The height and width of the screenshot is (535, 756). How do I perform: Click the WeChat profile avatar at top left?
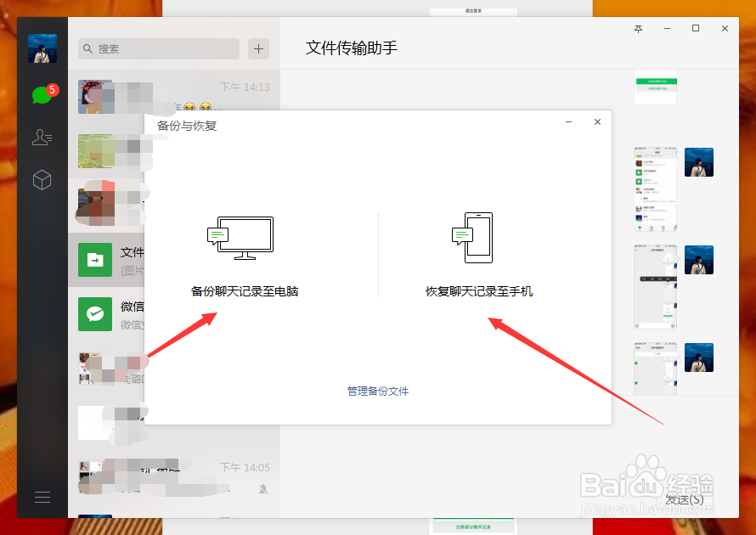pos(42,48)
